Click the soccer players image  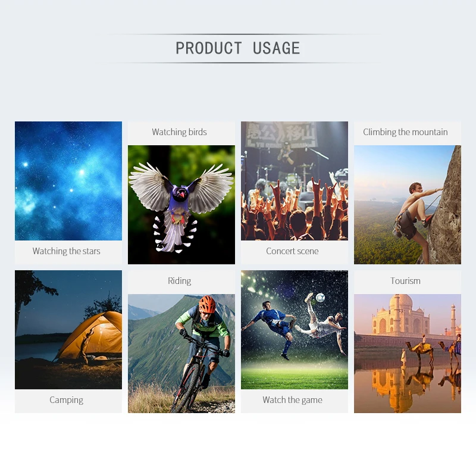pos(295,330)
